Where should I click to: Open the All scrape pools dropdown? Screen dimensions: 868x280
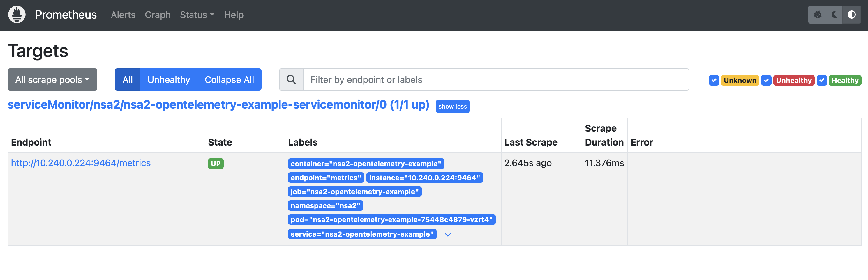[x=52, y=79]
